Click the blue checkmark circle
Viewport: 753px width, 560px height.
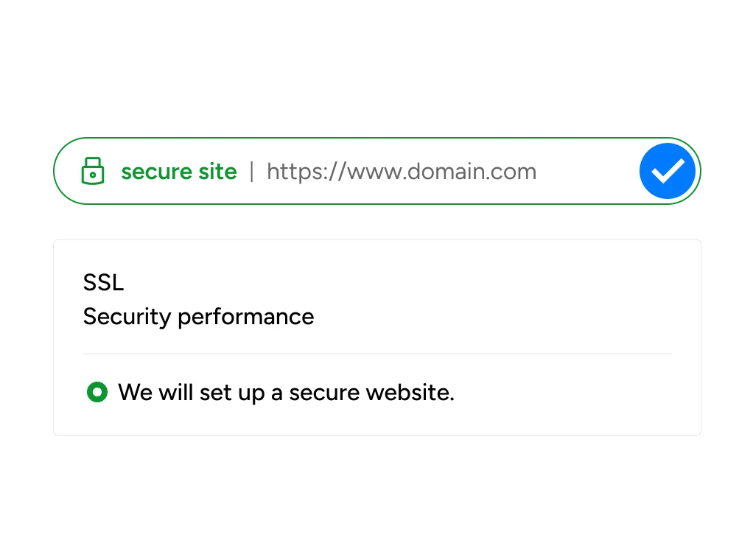[667, 171]
